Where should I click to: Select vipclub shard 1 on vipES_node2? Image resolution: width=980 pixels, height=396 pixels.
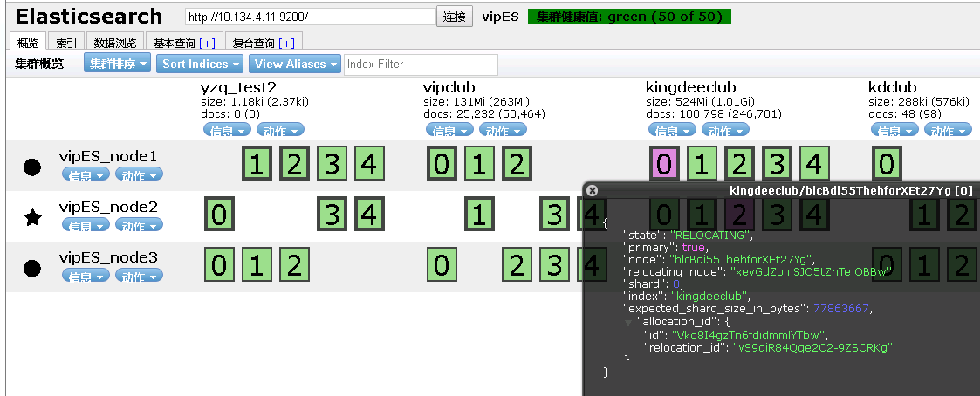[x=479, y=215]
